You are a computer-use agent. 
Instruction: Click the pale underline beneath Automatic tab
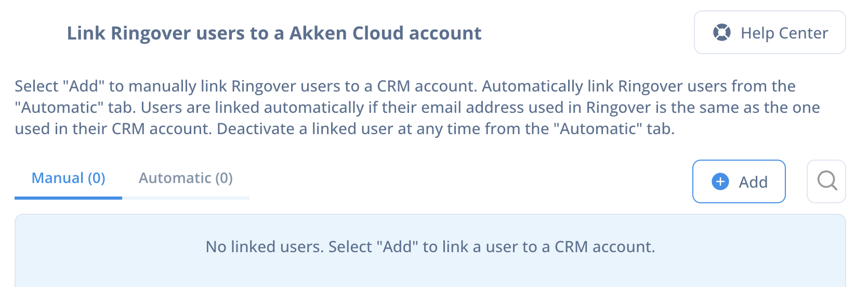click(186, 198)
